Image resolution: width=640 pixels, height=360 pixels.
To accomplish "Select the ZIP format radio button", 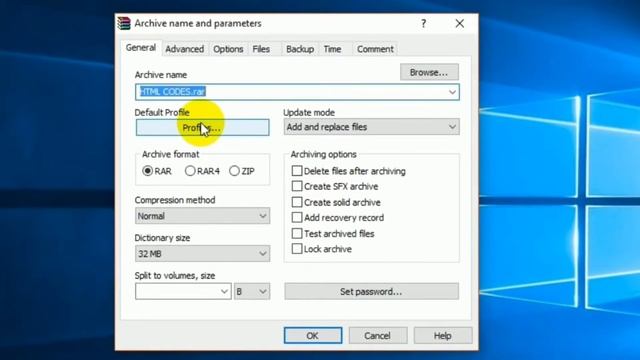I will tap(234, 171).
